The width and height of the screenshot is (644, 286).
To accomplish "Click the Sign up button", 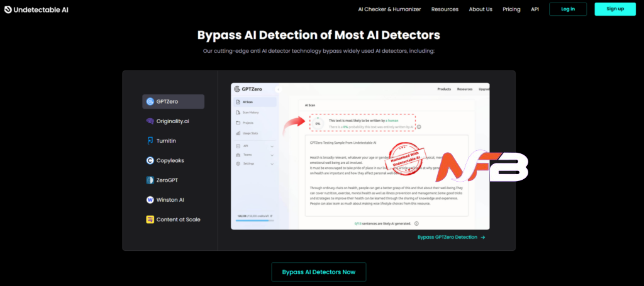I will [x=614, y=9].
